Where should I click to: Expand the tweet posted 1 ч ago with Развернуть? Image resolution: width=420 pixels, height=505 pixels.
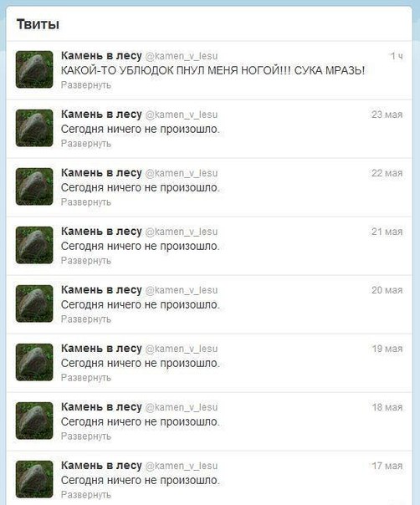pos(86,85)
